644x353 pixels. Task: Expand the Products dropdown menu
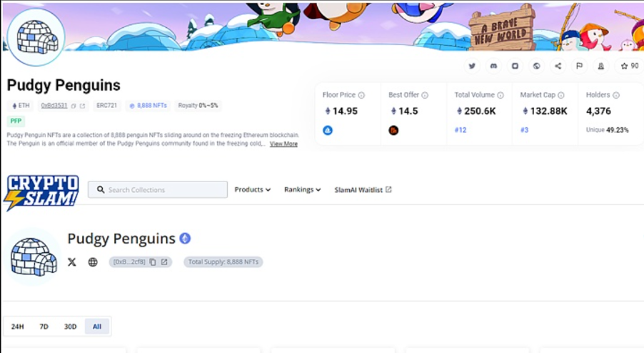pos(252,189)
